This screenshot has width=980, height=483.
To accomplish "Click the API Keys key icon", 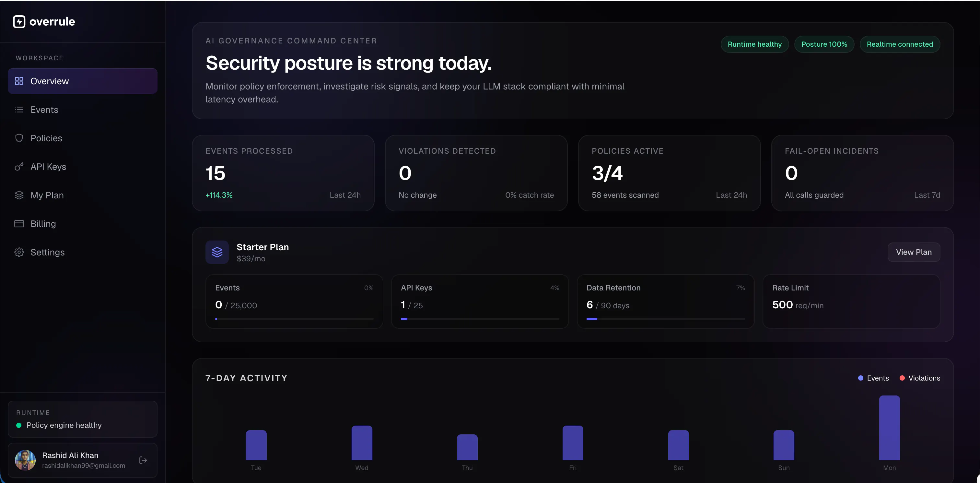I will tap(19, 167).
